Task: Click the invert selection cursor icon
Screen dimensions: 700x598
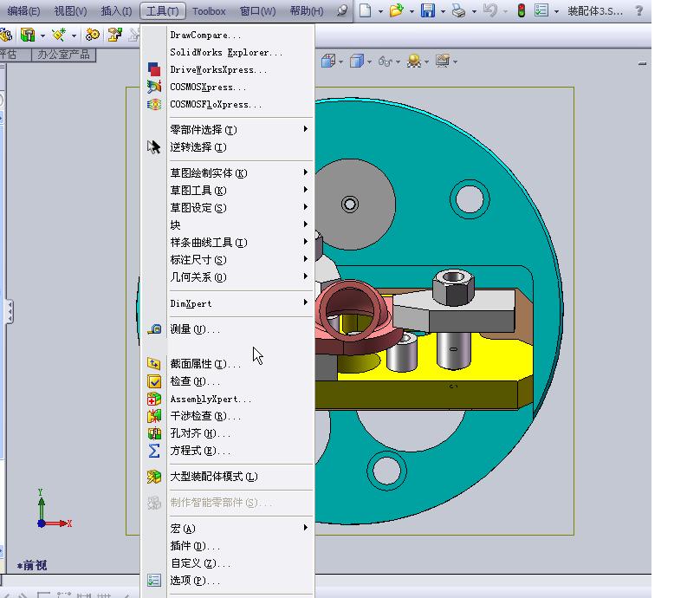Action: click(154, 147)
